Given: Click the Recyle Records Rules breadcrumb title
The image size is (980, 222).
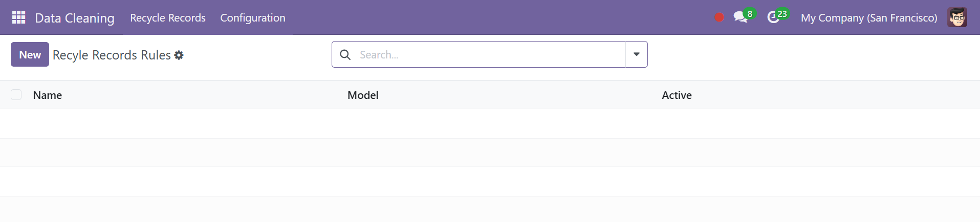Looking at the screenshot, I should click(112, 55).
